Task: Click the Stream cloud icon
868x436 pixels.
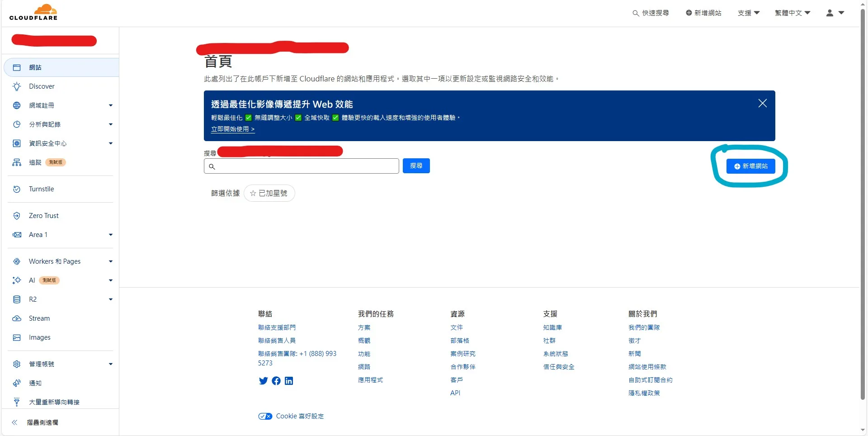Action: coord(17,318)
